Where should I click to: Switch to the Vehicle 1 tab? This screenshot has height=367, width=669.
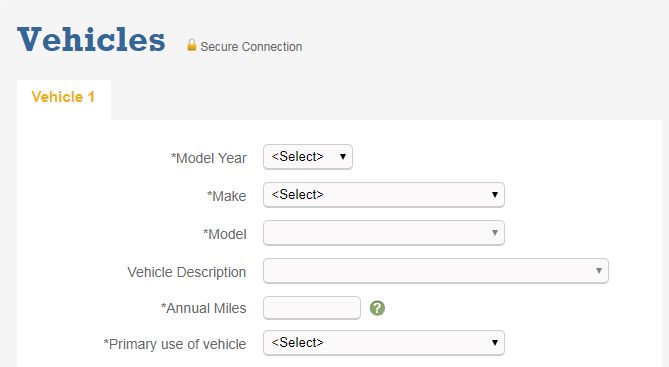click(x=63, y=97)
